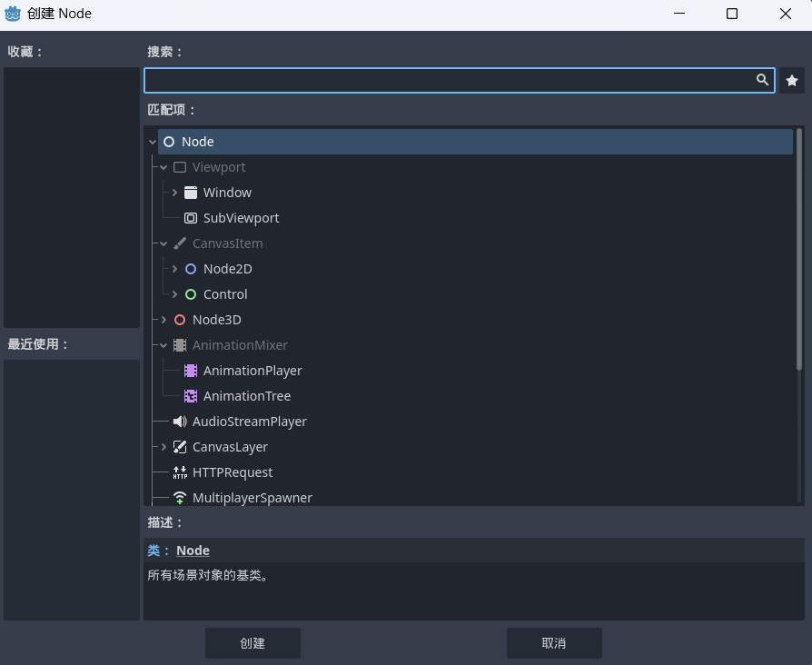The height and width of the screenshot is (665, 812).
Task: Focus the 搜索 input field
Action: 450,81
